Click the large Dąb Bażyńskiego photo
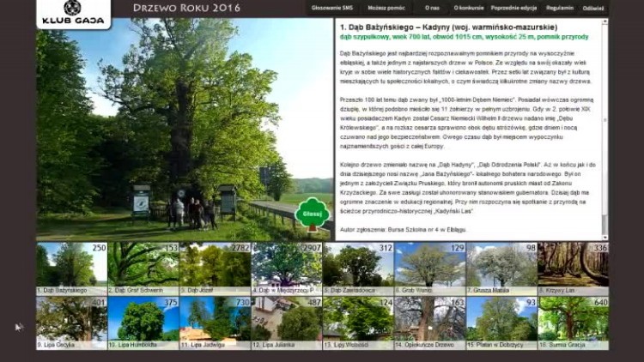 (185, 130)
